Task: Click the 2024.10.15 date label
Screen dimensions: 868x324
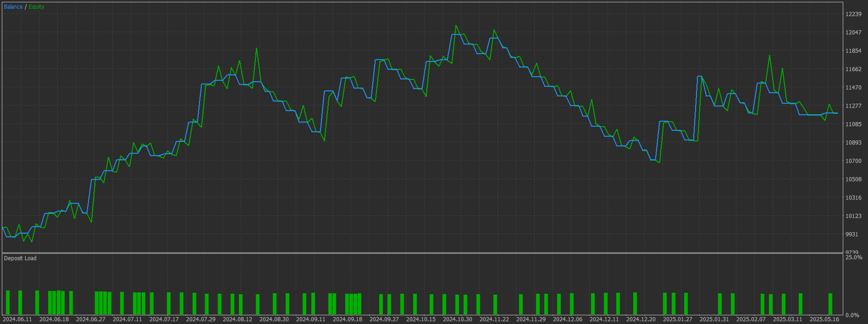Action: click(421, 319)
